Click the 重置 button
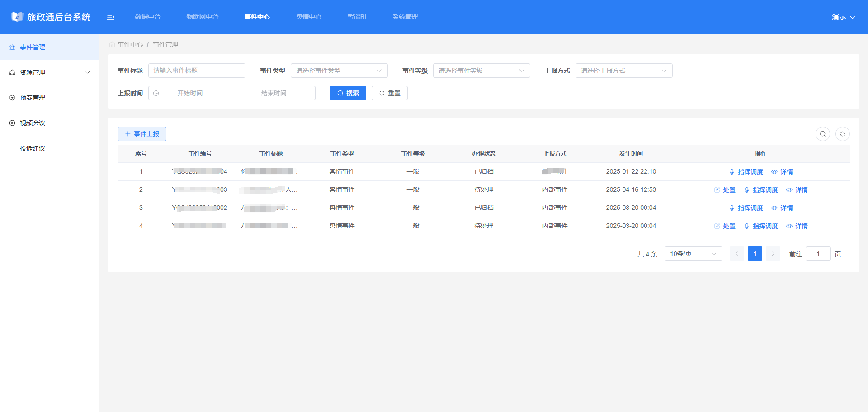The width and height of the screenshot is (868, 412). click(x=390, y=93)
